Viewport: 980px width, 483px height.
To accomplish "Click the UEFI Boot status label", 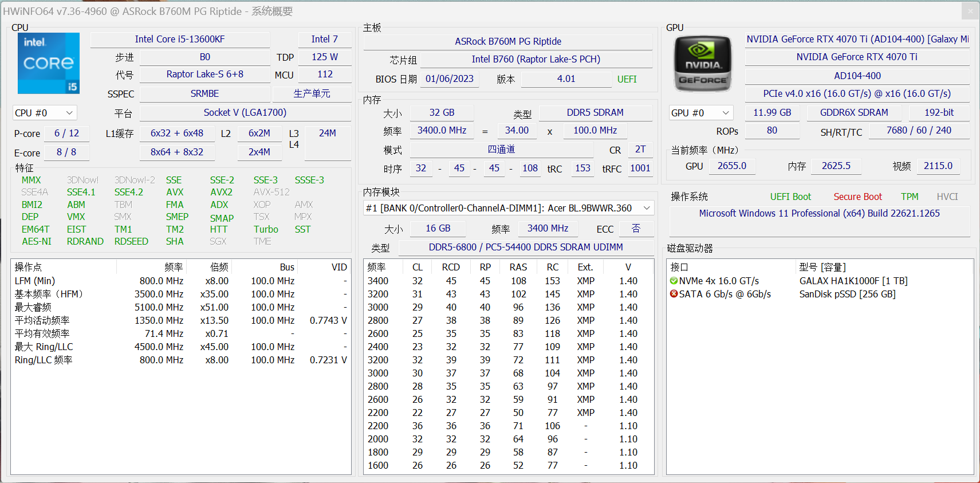I will point(790,197).
